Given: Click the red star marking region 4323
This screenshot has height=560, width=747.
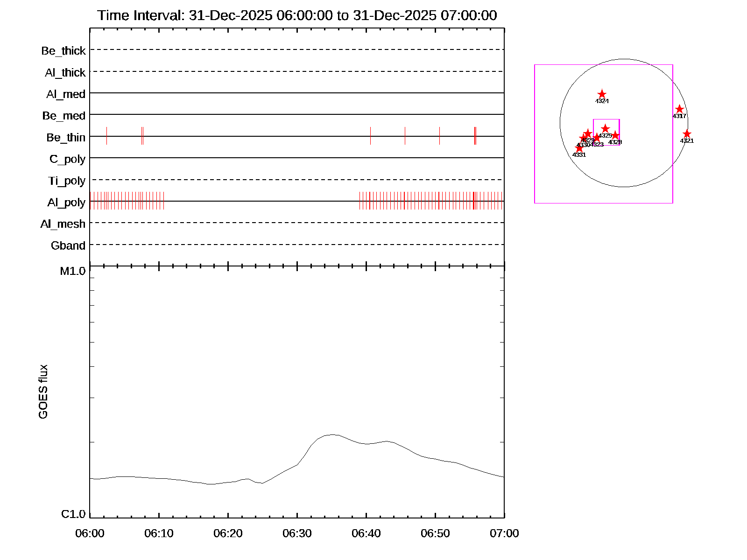Looking at the screenshot, I should click(x=596, y=138).
